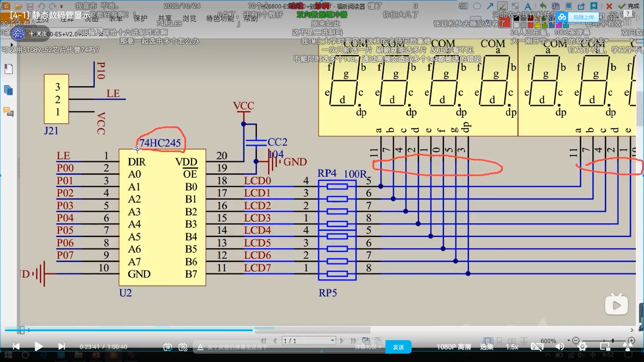Open the 共享 menu tab
The width and height of the screenshot is (644, 362).
click(x=165, y=18)
